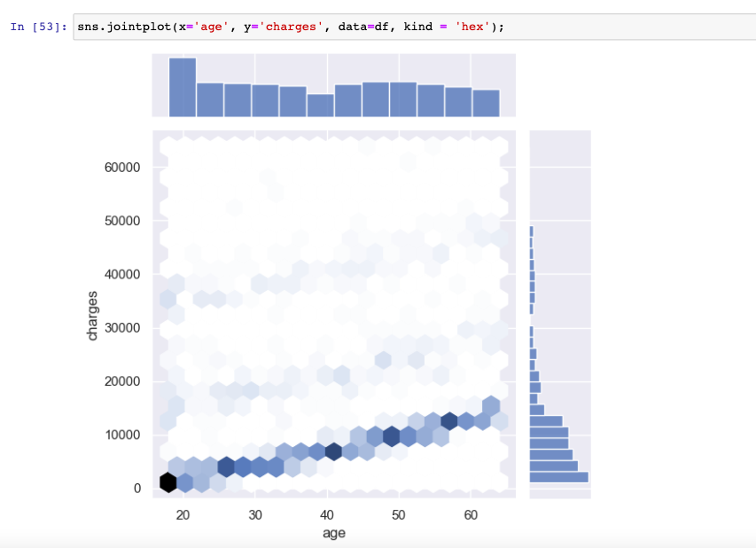The image size is (756, 548).
Task: Click the code cell with sns.jointplot
Action: point(415,27)
